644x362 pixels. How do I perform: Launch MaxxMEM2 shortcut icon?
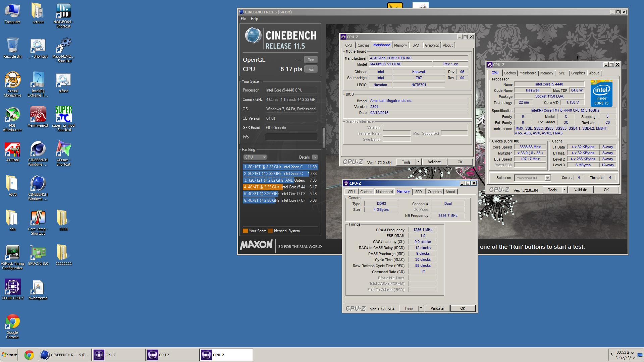63,50
